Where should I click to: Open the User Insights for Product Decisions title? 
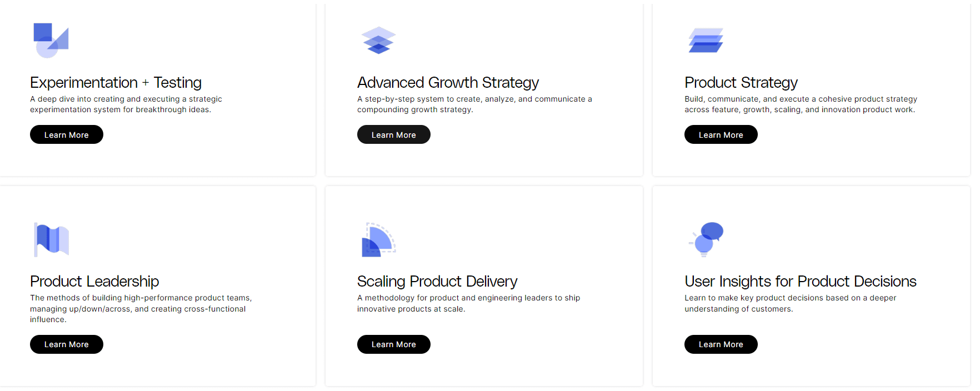click(800, 281)
